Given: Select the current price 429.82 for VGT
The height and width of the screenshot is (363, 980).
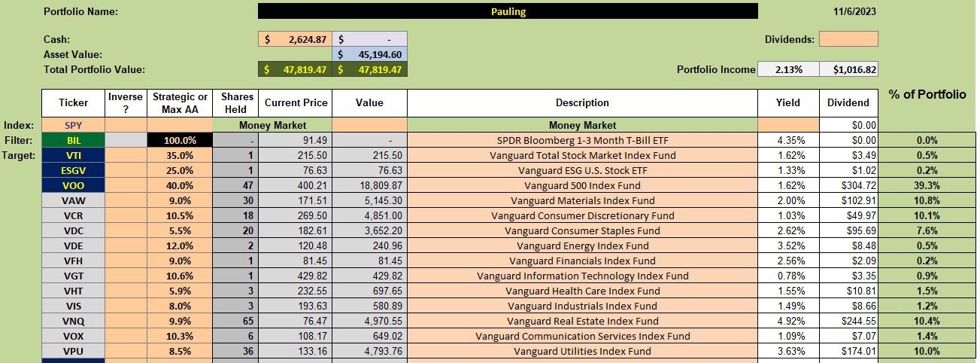Looking at the screenshot, I should (294, 276).
